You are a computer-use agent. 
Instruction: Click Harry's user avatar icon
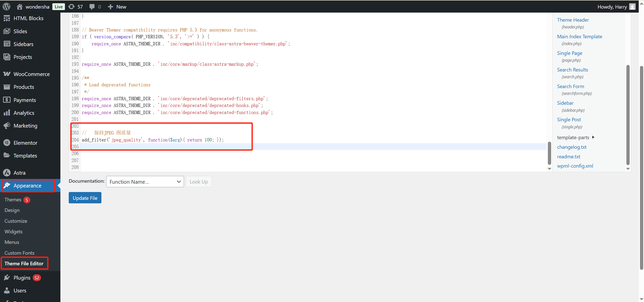pos(632,7)
